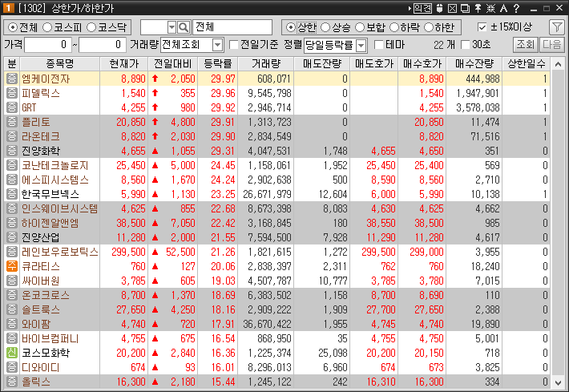Image resolution: width=569 pixels, height=392 pixels.
Task: Click the 증 badge next to 디와이디
Action: click(11, 367)
